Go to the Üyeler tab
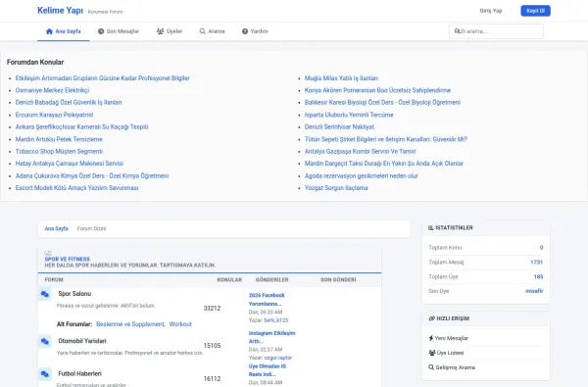 tap(170, 31)
